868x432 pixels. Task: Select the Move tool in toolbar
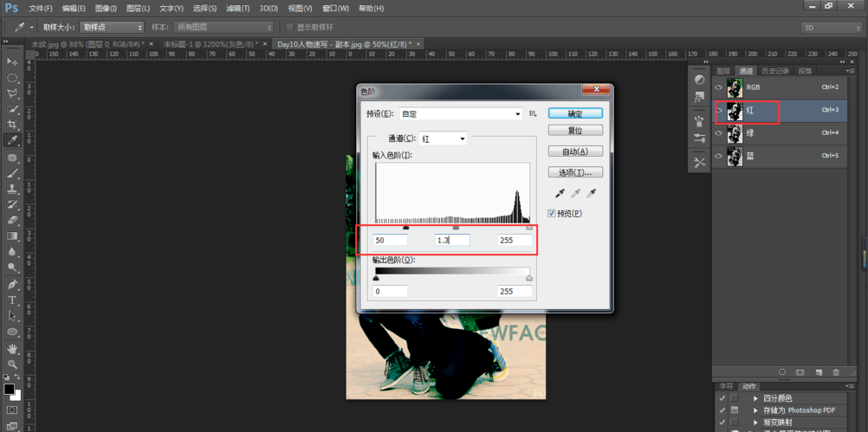click(12, 62)
